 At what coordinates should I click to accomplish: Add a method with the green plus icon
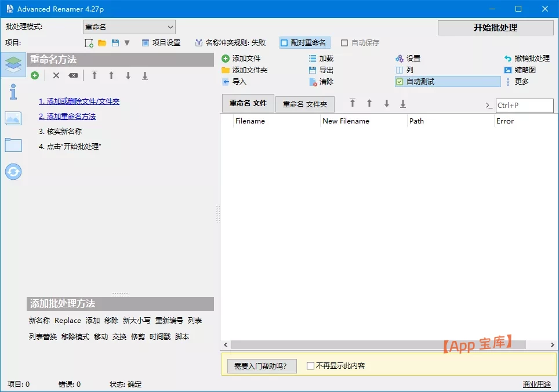(35, 75)
